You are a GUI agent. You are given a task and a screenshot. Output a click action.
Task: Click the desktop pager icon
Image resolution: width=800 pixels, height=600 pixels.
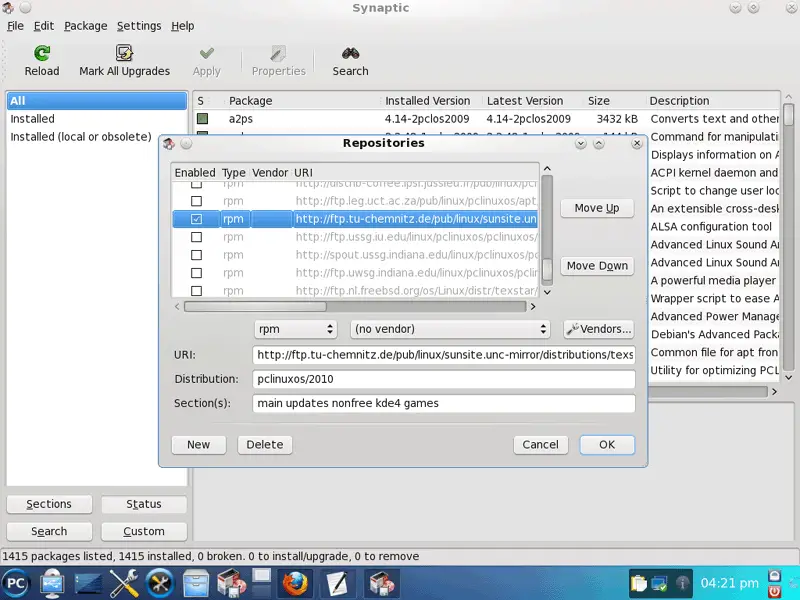tap(261, 583)
